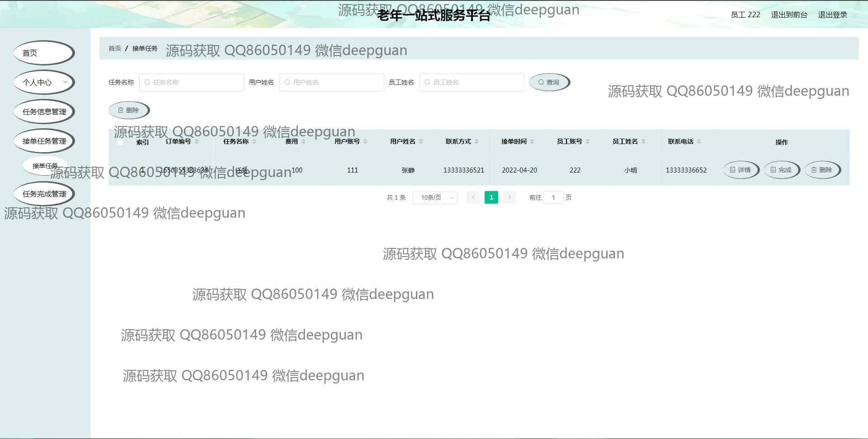Sort by the 订单编号 column arrows

coord(197,142)
